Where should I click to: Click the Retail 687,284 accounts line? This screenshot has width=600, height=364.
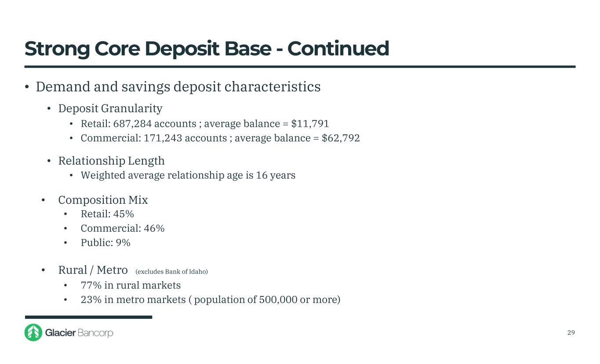[205, 124]
